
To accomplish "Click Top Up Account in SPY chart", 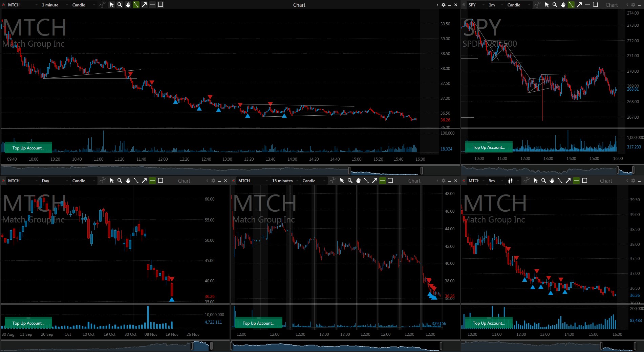I will pyautogui.click(x=489, y=147).
